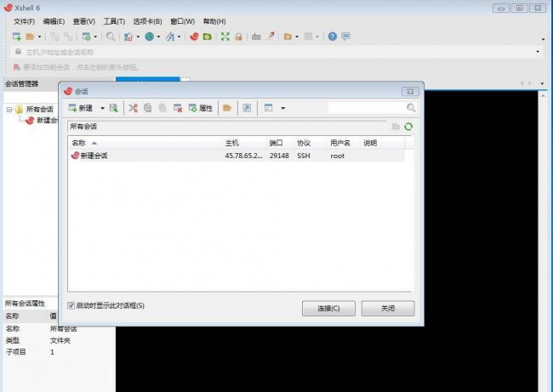Open the 编辑(E) menu

(x=54, y=21)
